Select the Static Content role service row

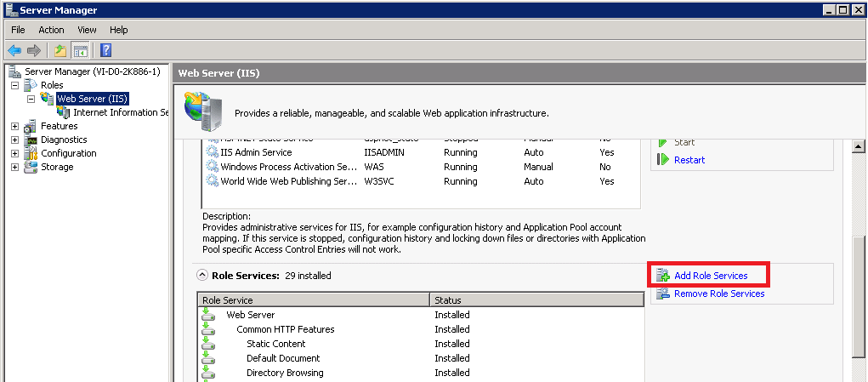click(x=421, y=344)
